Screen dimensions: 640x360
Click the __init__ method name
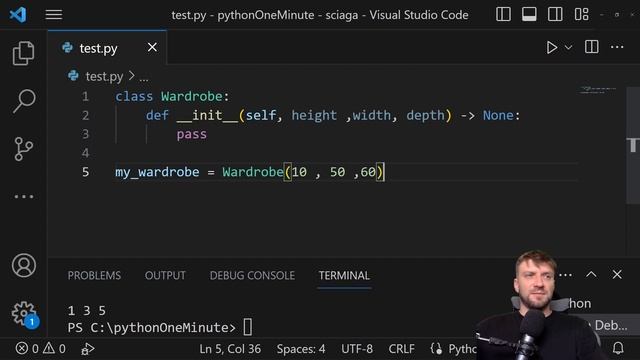[207, 116]
